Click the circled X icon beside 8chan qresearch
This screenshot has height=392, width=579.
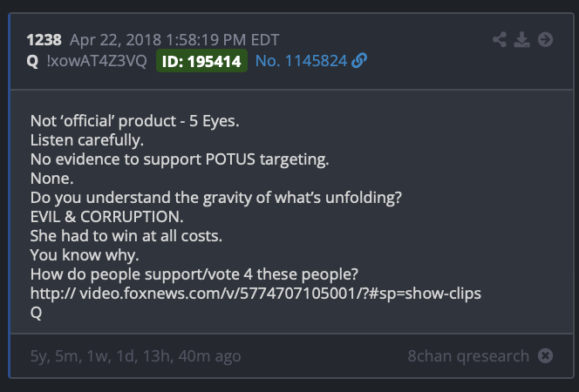(545, 356)
